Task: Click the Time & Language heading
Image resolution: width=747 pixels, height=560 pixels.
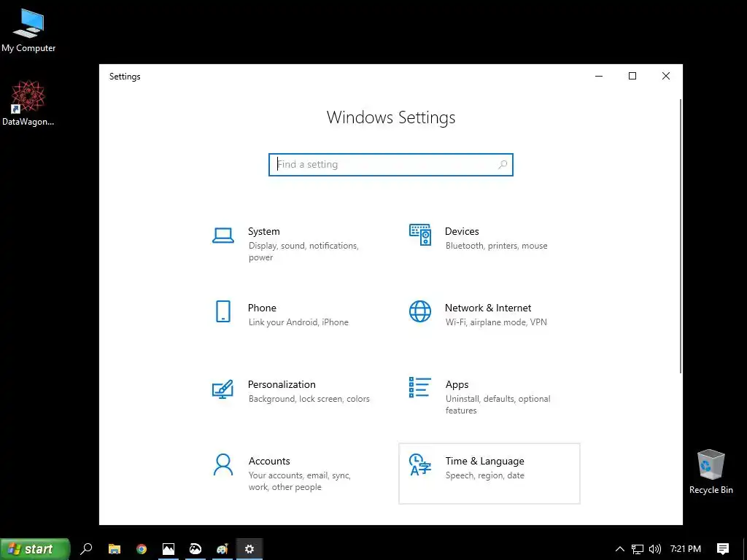Action: (484, 461)
